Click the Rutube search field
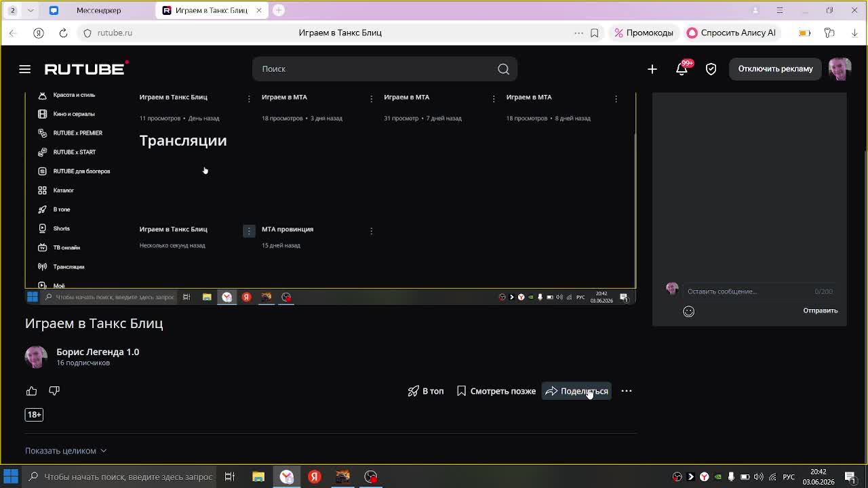The image size is (868, 488). coord(384,68)
